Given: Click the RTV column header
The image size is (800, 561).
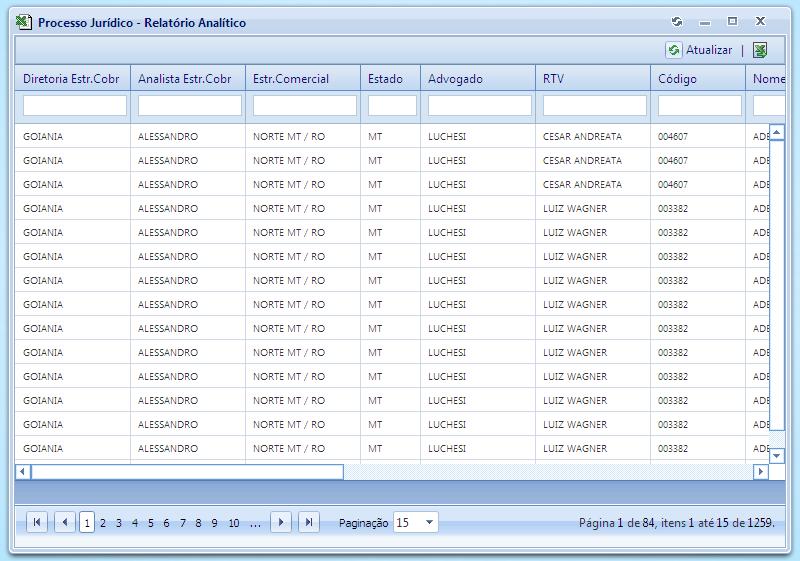Looking at the screenshot, I should pos(553,79).
